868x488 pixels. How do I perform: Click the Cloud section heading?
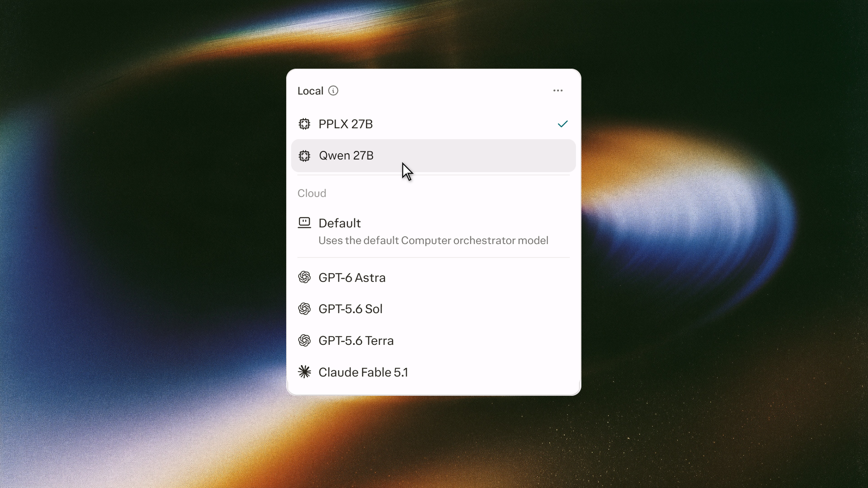coord(311,193)
